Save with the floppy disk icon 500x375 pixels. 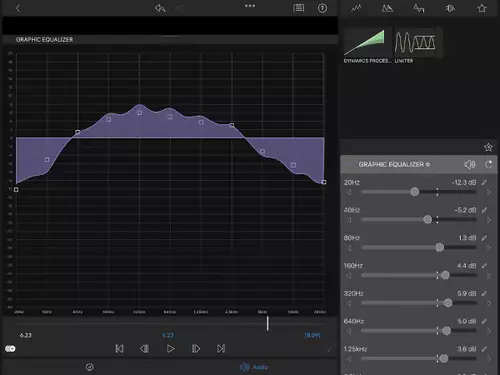[x=298, y=8]
